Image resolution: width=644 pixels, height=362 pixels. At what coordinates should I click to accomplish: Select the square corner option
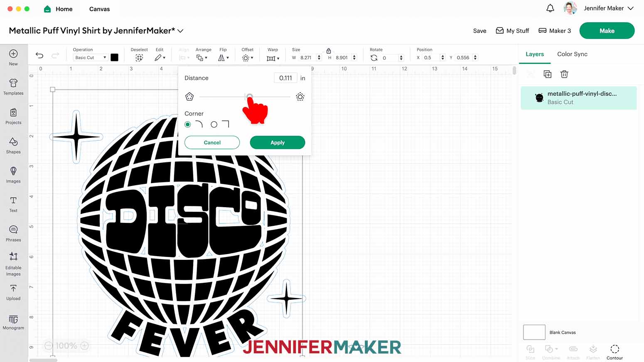(x=214, y=125)
